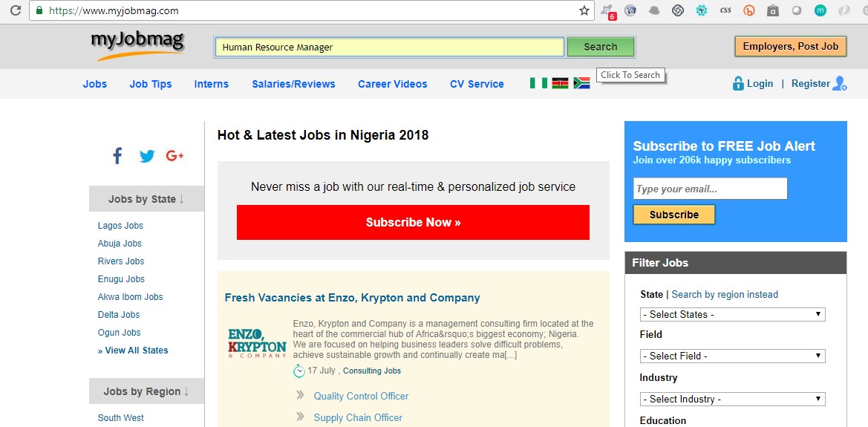This screenshot has width=868, height=427.
Task: Bookmark this page with the star icon
Action: point(584,10)
